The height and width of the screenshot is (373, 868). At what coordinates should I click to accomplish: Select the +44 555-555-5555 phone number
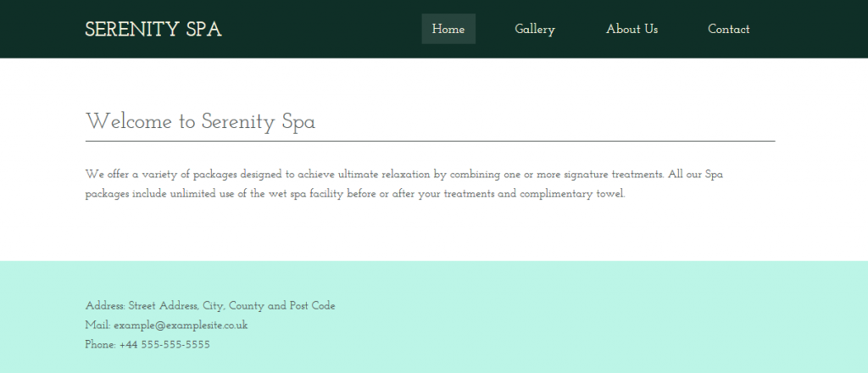pos(164,345)
